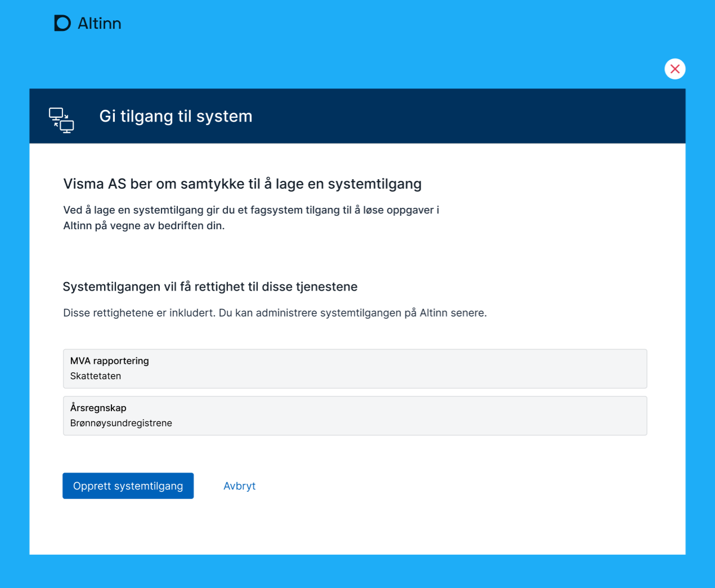The image size is (715, 588).
Task: Click the 'Gi tilgang til system' title
Action: coord(176,116)
